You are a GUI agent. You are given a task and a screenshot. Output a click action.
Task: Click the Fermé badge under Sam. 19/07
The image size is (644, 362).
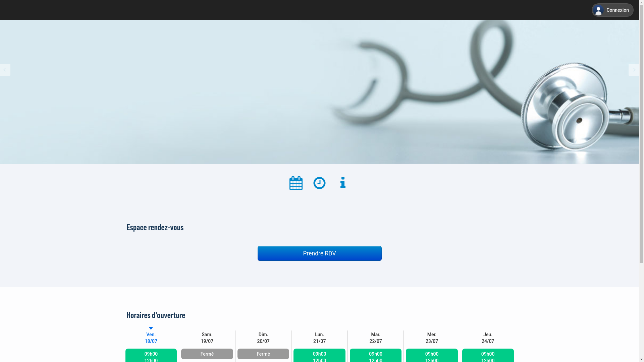coord(207,354)
